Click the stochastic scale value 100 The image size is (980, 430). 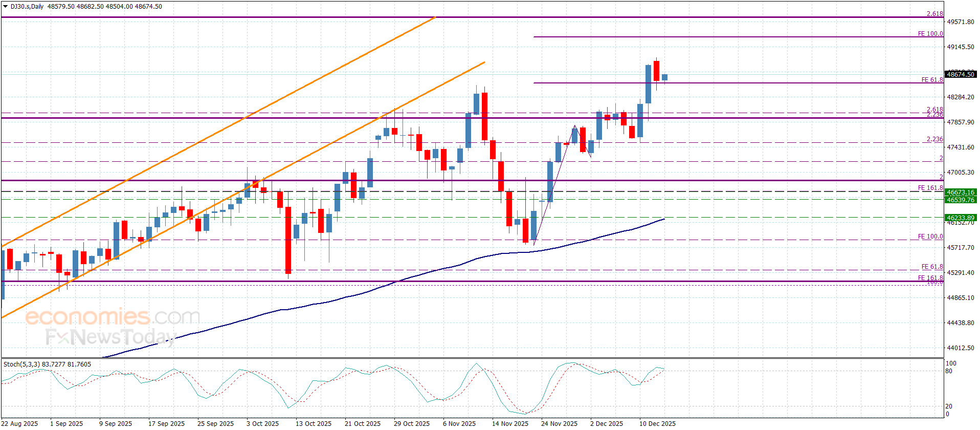coord(951,363)
